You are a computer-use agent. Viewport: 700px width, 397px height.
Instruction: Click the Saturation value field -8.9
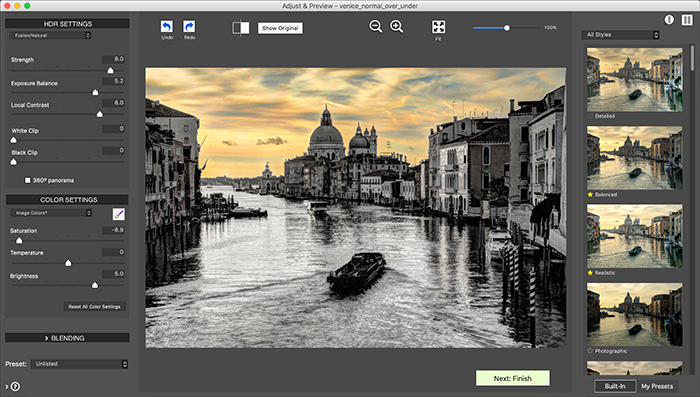point(113,230)
